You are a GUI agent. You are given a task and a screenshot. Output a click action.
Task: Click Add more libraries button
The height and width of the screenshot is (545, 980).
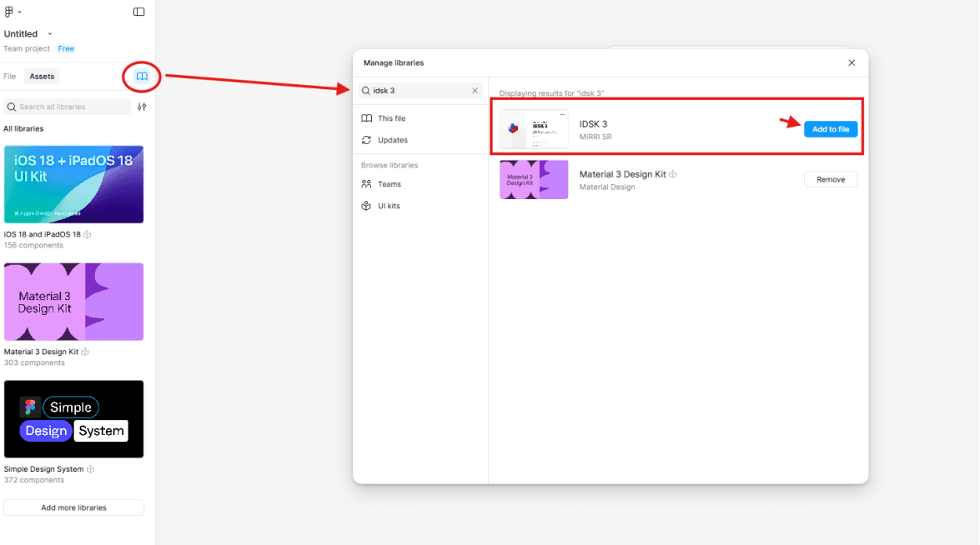[73, 507]
